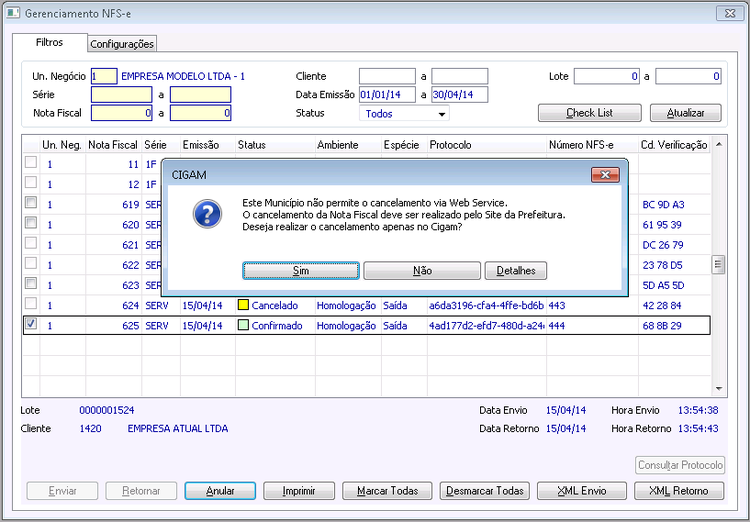The image size is (750, 522).
Task: Click the question mark icon in the dialog
Action: [207, 214]
